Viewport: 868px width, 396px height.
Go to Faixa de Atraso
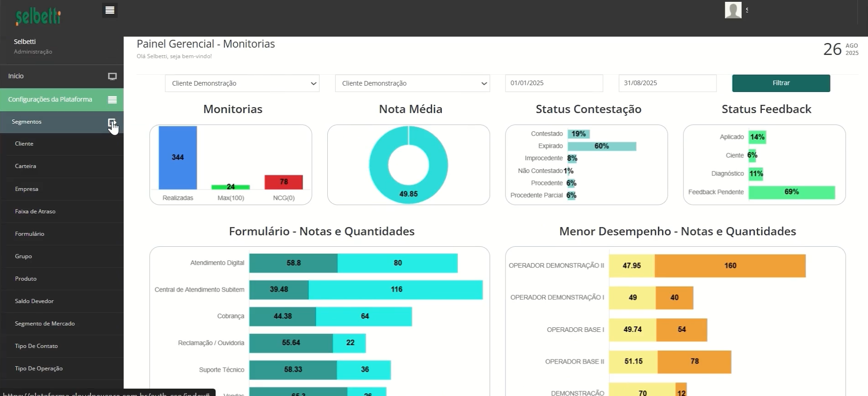[35, 212]
